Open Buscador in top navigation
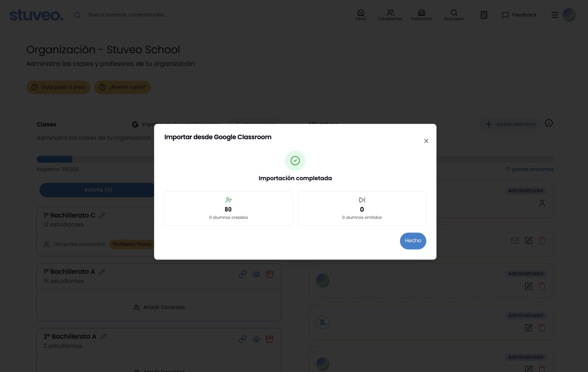The image size is (588, 372). pyautogui.click(x=454, y=15)
